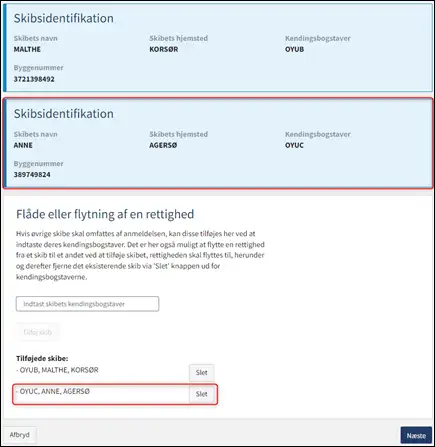Click the call sign OYUB in the first card

click(x=294, y=49)
